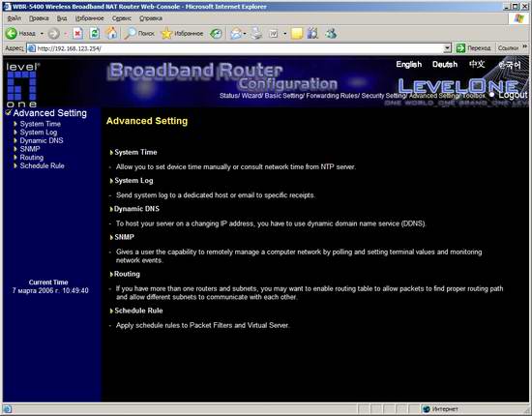Screen dimensions: 532x416
Task: Expand the Links (Ссылки) toolbar chevron
Action: pos(525,46)
